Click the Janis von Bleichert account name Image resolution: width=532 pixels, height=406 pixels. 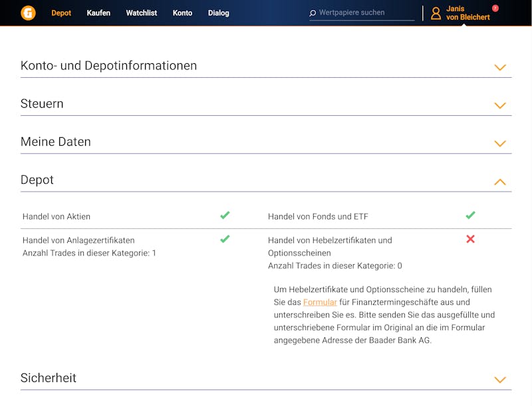click(468, 13)
